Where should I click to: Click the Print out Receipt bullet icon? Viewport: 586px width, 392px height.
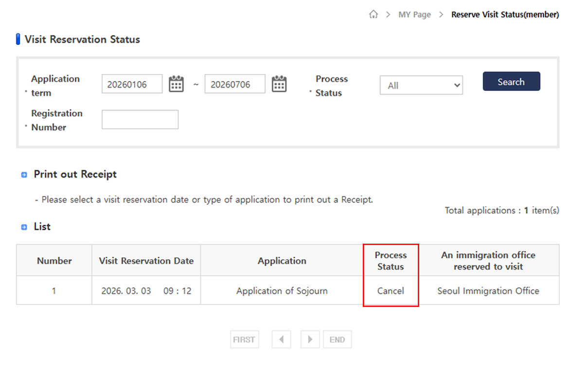[x=24, y=175]
